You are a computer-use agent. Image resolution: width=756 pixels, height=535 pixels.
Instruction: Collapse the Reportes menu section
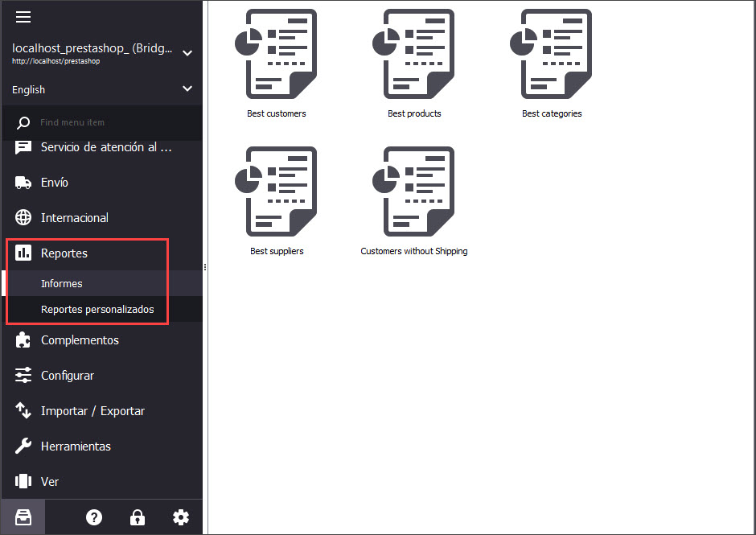[x=64, y=253]
